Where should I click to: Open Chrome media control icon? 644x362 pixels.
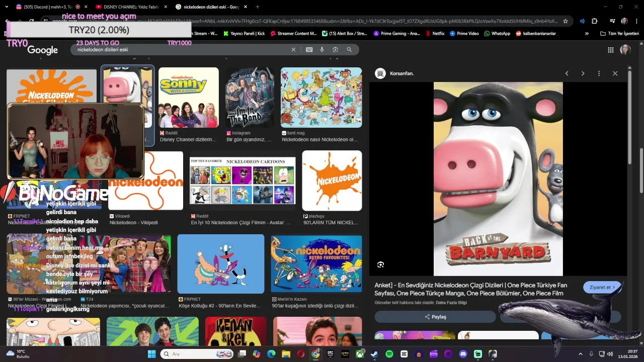pos(612,21)
